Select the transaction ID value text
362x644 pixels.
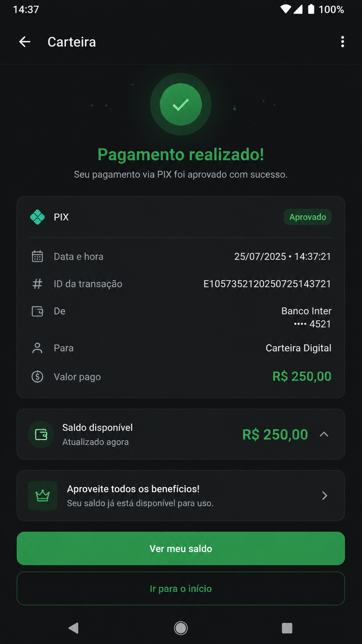(x=267, y=284)
